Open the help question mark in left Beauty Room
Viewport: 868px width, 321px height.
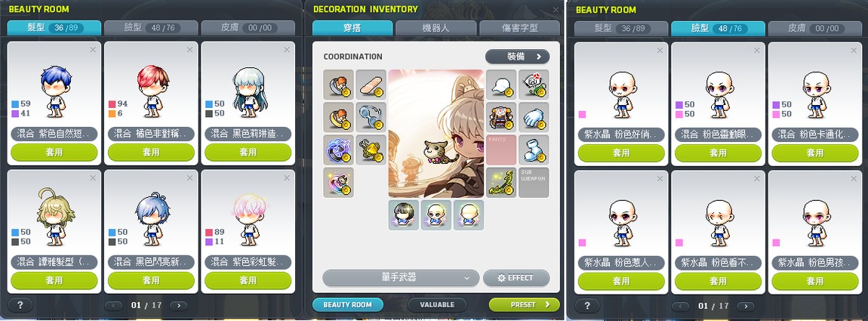[x=20, y=305]
